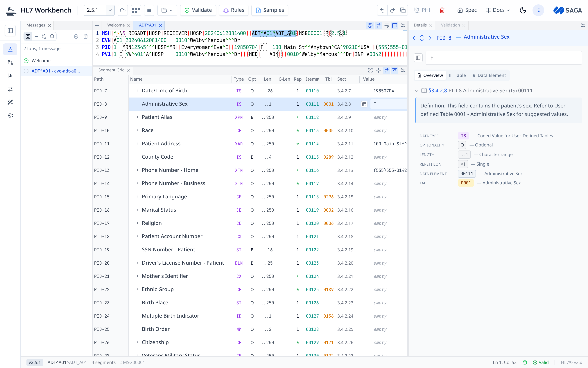Open the magic wand tool in sidebar
588x368 pixels.
(10, 102)
